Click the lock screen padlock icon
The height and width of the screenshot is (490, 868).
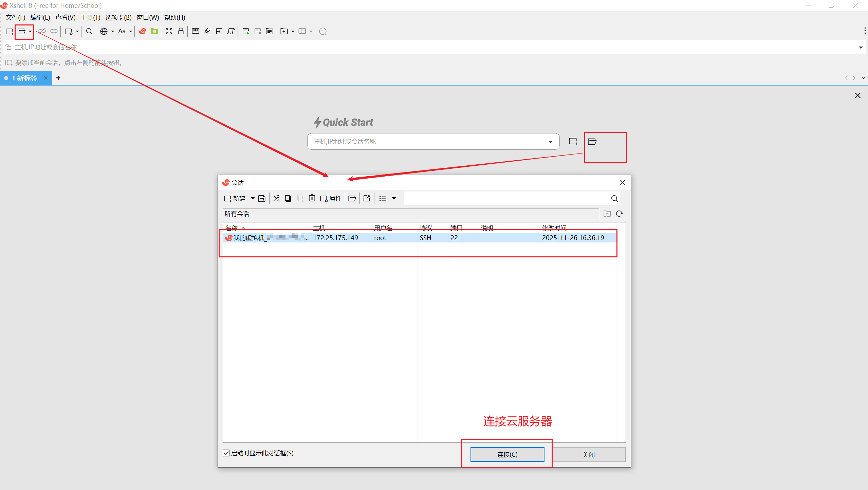tap(181, 31)
